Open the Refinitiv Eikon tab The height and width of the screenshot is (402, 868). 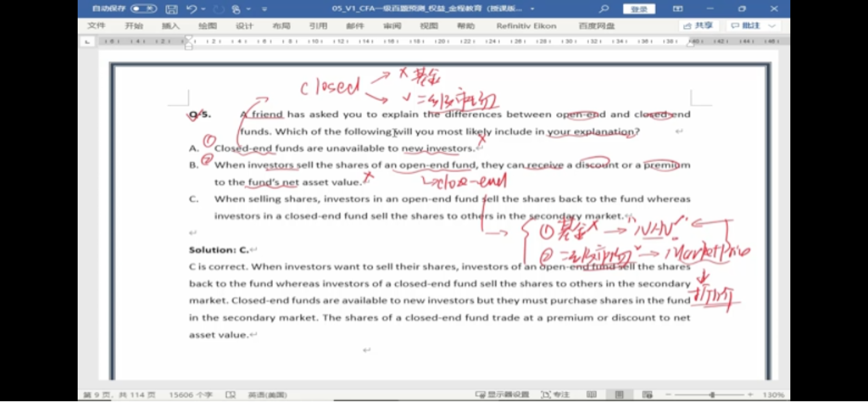tap(526, 26)
